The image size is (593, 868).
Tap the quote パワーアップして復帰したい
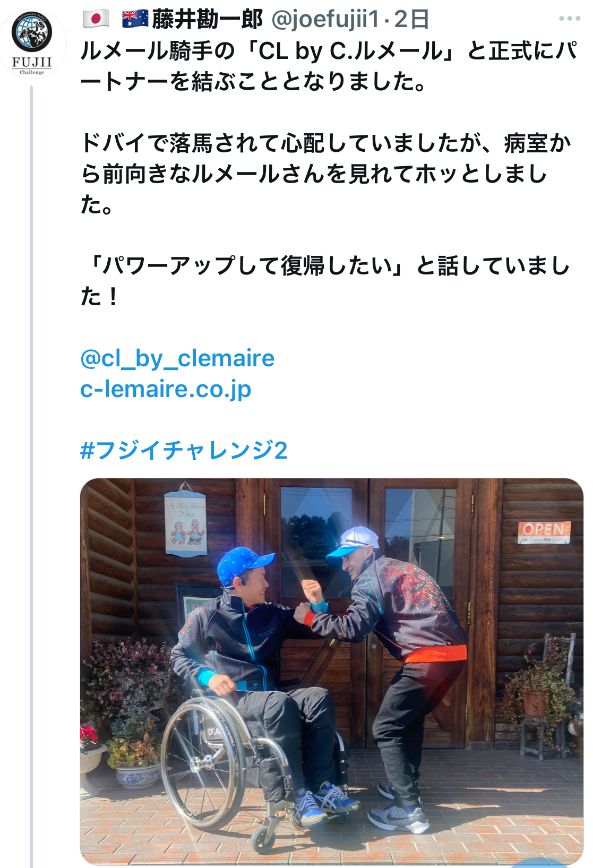pyautogui.click(x=325, y=281)
